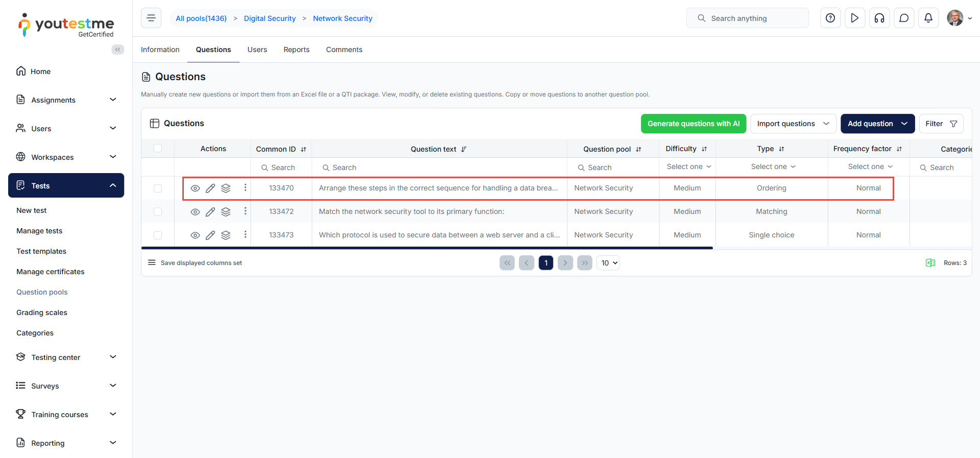Preview question 133470 with the eye icon
Viewport: 980px width, 458px height.
pos(195,188)
